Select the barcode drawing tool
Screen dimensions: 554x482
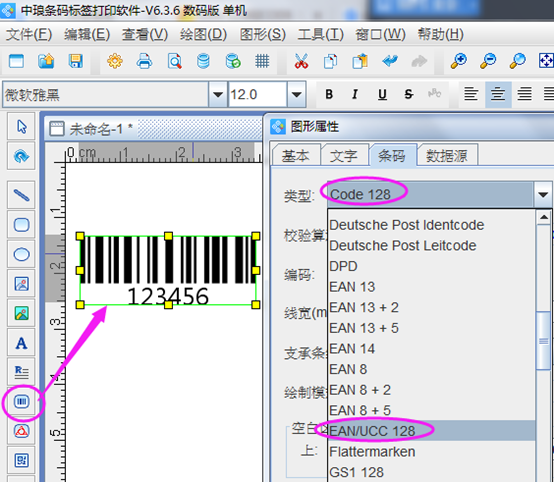pyautogui.click(x=22, y=401)
